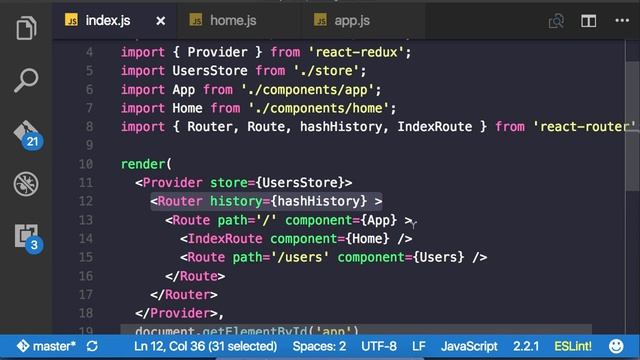Open Source Control with 21 changes

28,135
